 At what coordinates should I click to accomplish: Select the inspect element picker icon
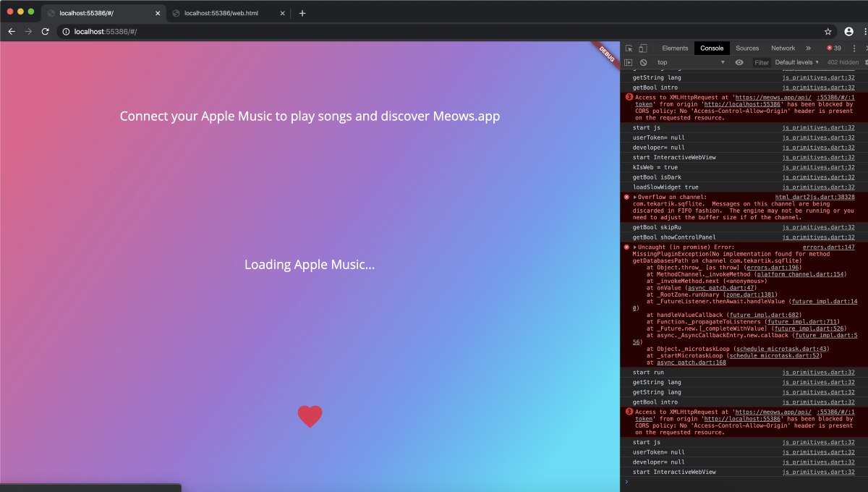629,48
